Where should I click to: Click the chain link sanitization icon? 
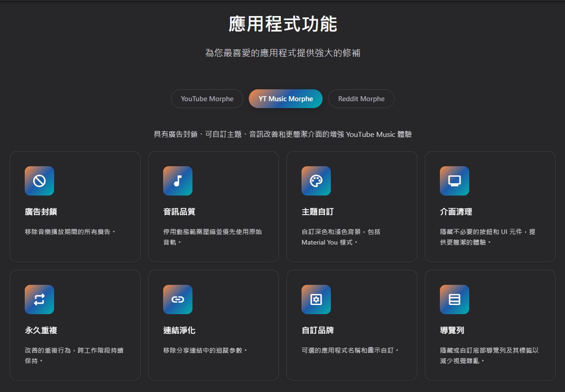178,299
